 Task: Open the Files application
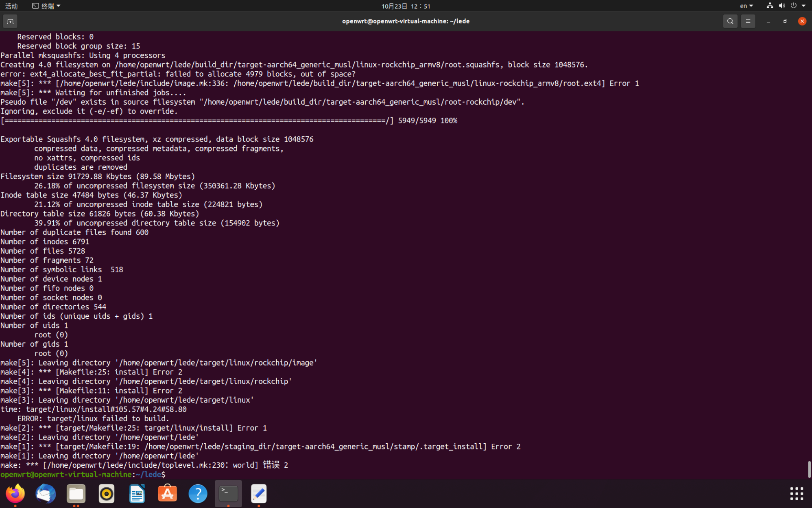click(76, 494)
